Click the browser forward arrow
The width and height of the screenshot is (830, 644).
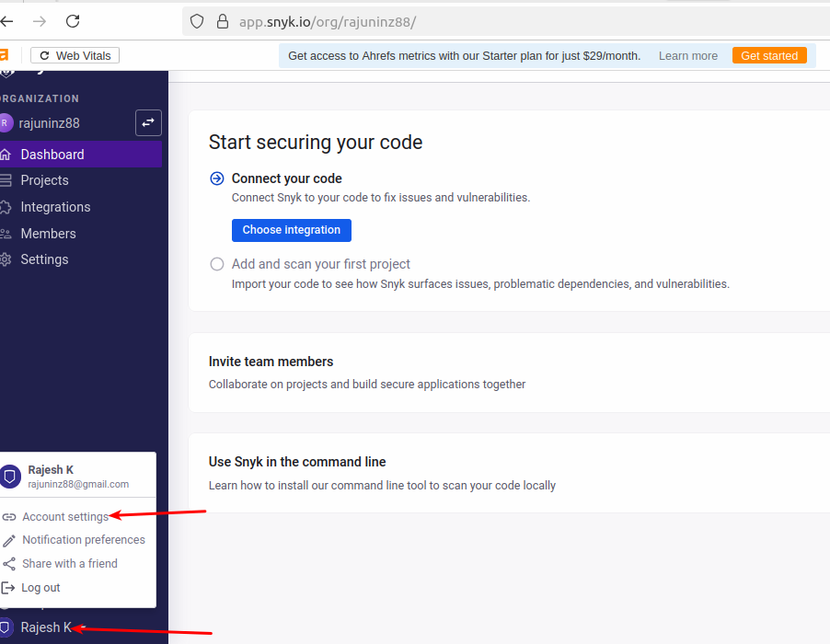(x=40, y=21)
